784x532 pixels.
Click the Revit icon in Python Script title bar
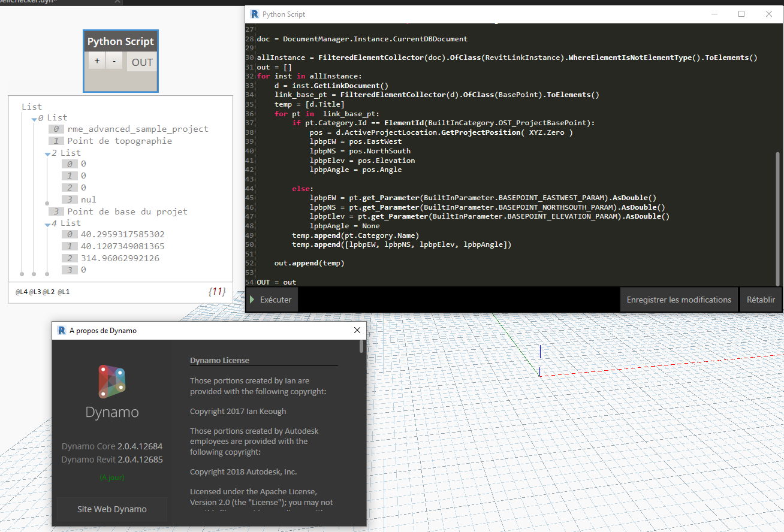click(255, 14)
